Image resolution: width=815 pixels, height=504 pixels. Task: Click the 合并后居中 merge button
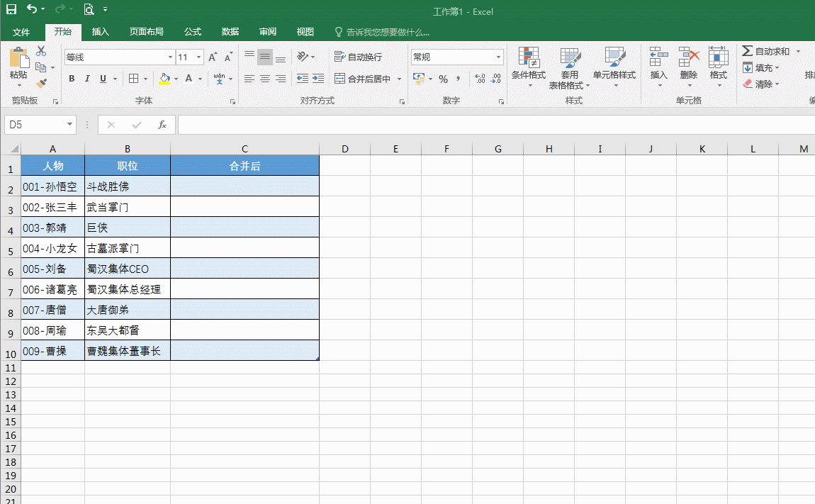(363, 79)
